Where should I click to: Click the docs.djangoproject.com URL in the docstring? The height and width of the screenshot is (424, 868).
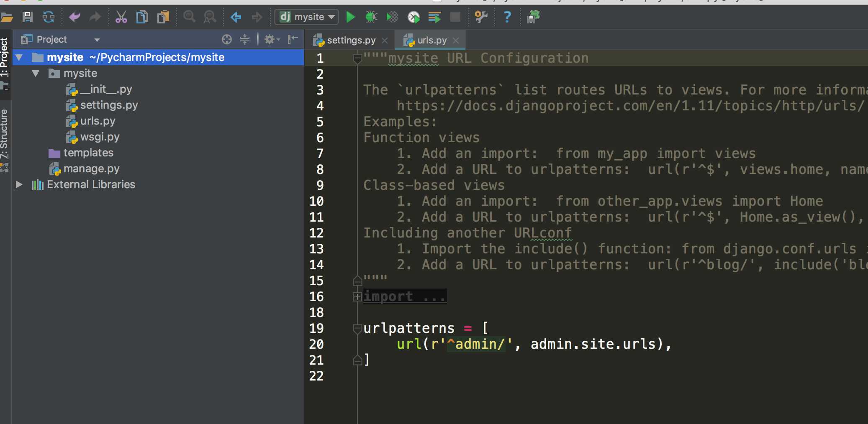click(630, 106)
